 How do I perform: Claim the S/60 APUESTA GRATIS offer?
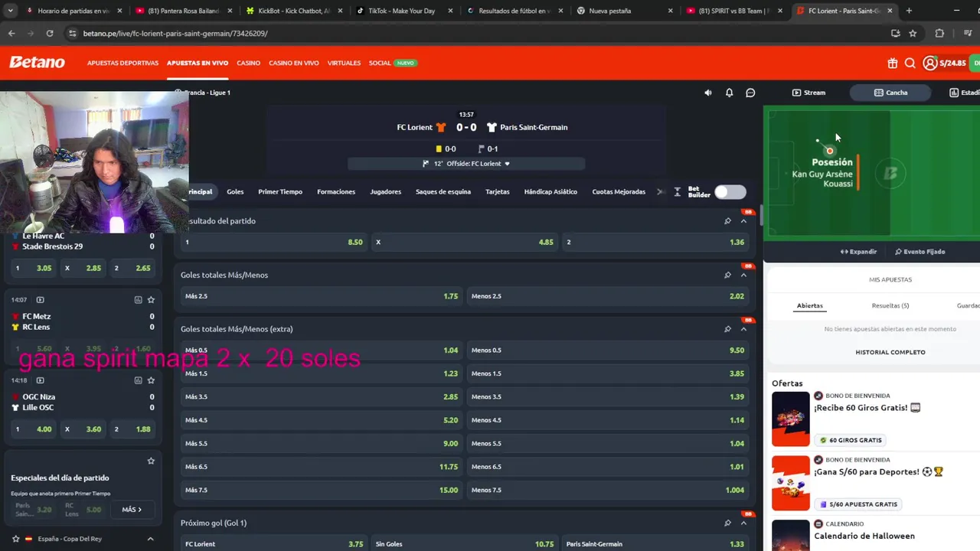pos(857,504)
